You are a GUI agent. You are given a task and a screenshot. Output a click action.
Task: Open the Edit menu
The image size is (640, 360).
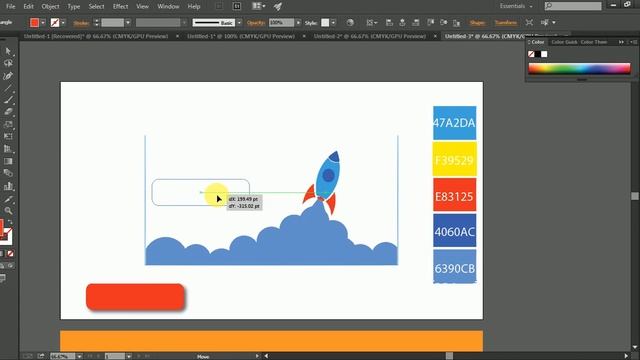[x=28, y=7]
